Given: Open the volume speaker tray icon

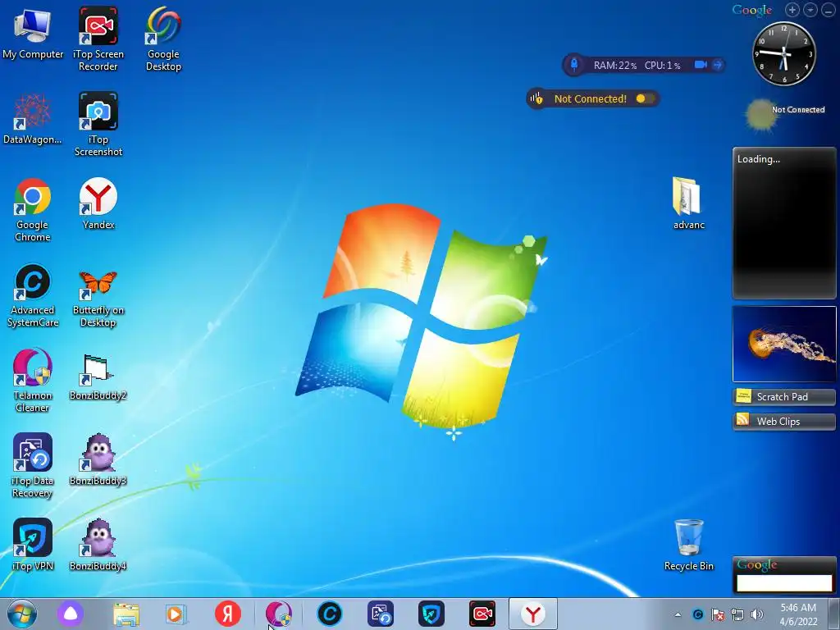Looking at the screenshot, I should [757, 614].
